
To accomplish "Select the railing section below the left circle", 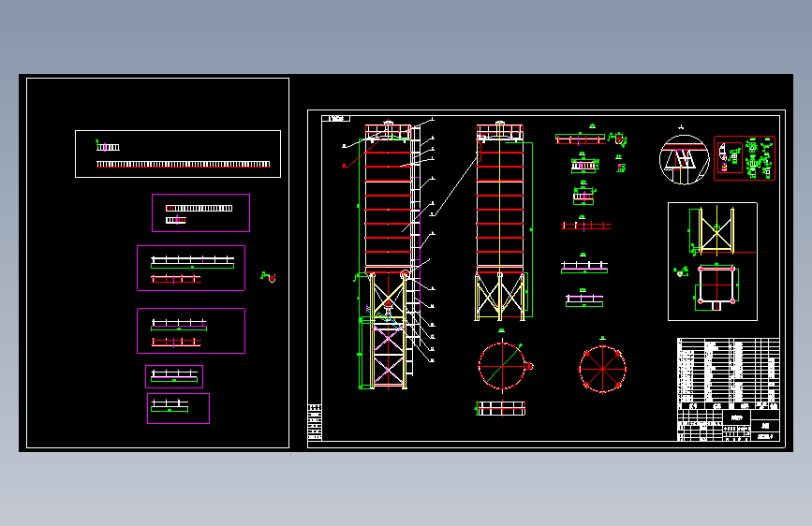I will 501,408.
